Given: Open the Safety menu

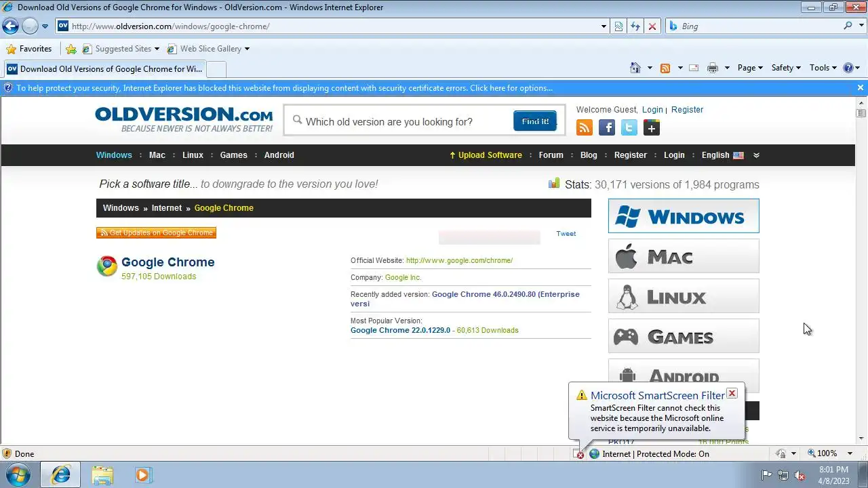Looking at the screenshot, I should (x=786, y=68).
